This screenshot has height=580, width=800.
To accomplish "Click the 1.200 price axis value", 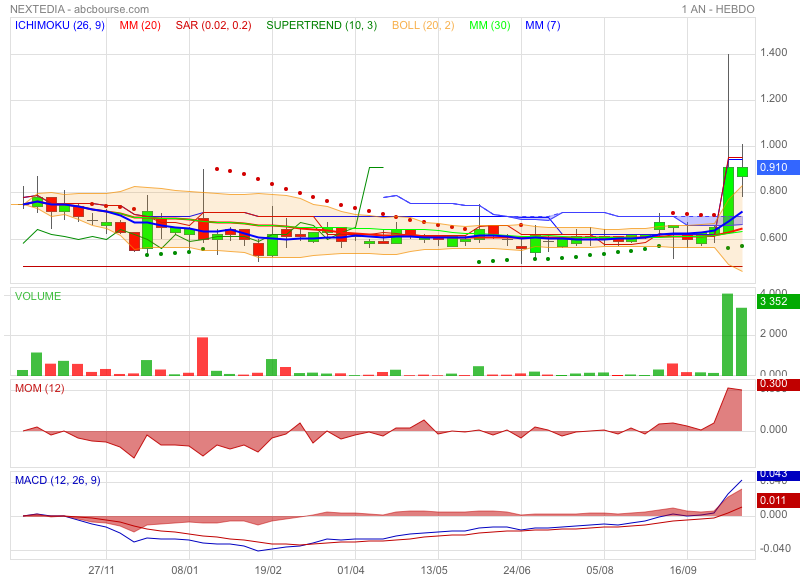I will click(773, 98).
